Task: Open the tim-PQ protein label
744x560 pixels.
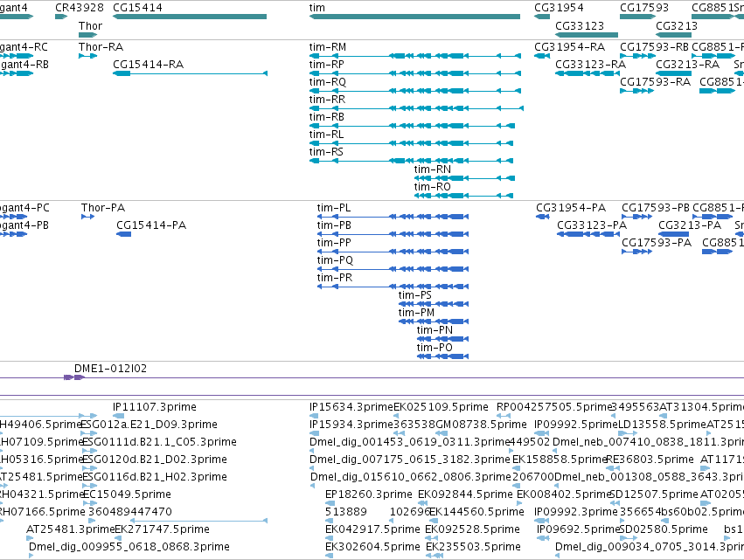Action: 335,260
